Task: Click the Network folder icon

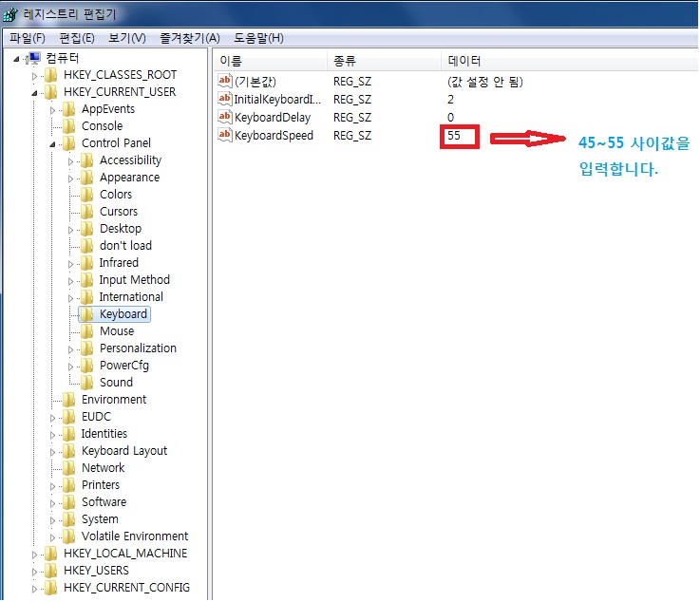Action: click(68, 468)
